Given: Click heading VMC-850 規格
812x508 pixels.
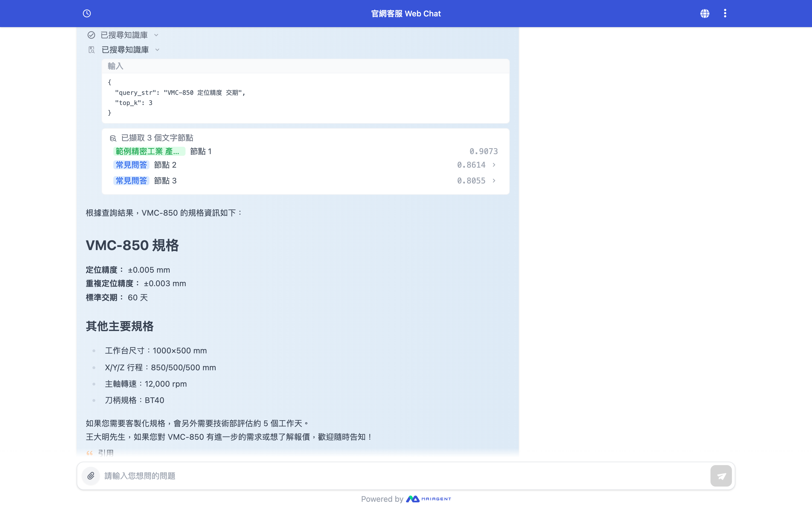Looking at the screenshot, I should pos(132,245).
